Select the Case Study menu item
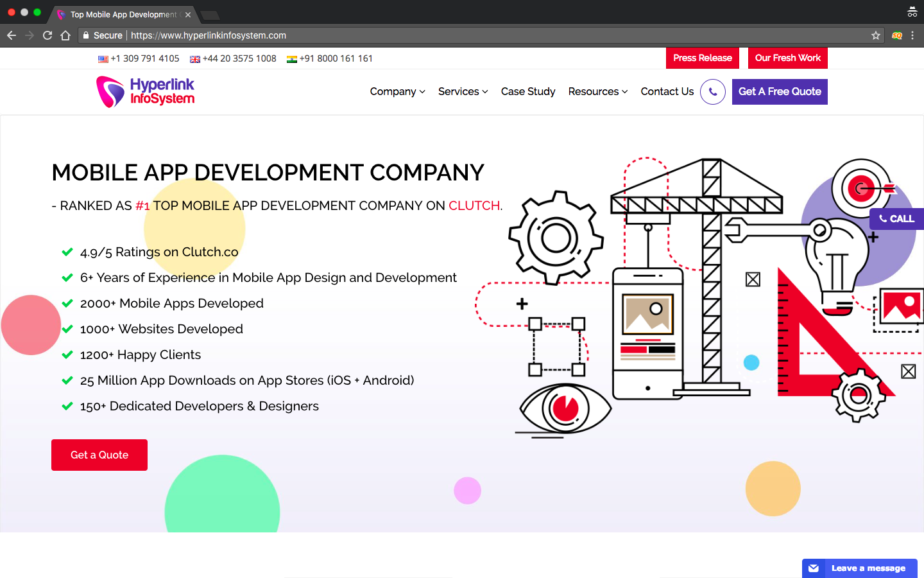 (528, 91)
